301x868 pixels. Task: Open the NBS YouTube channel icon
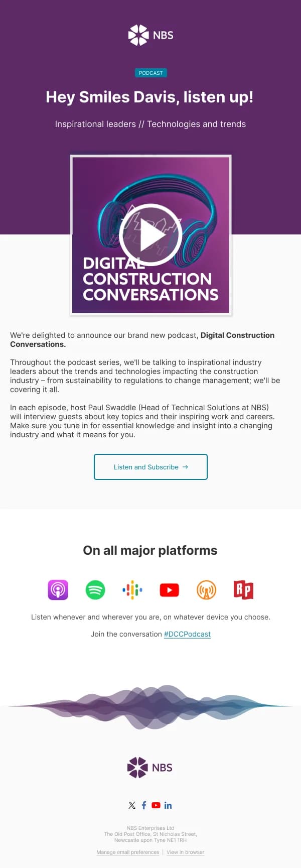click(156, 805)
